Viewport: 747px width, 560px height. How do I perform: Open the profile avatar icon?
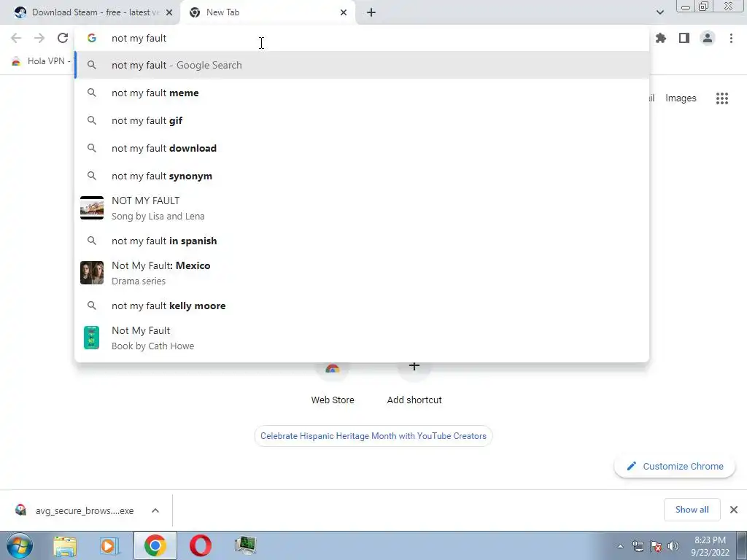pyautogui.click(x=708, y=38)
